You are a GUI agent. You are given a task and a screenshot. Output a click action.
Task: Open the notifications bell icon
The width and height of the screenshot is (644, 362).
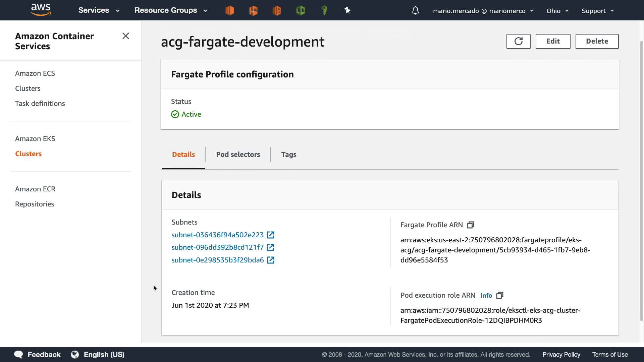tap(415, 11)
